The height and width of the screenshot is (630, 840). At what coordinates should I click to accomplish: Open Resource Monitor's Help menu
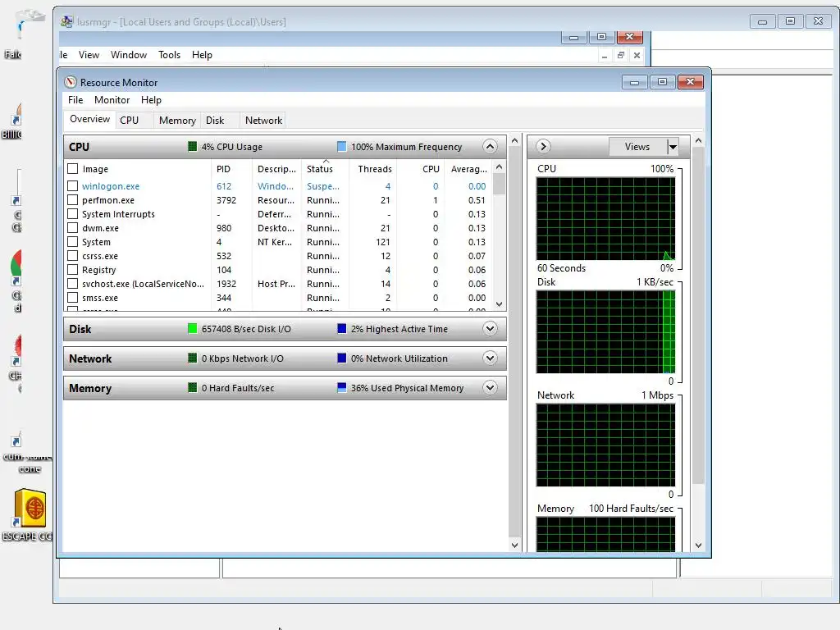(151, 99)
